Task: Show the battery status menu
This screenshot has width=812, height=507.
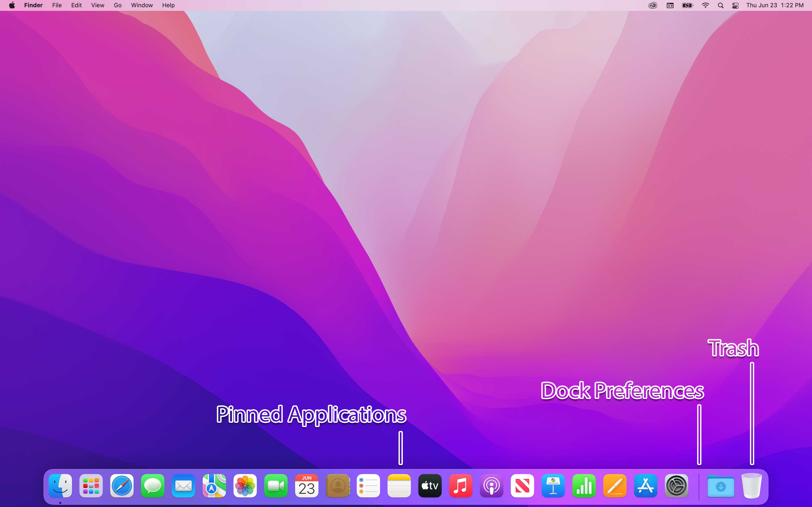Action: 688,5
